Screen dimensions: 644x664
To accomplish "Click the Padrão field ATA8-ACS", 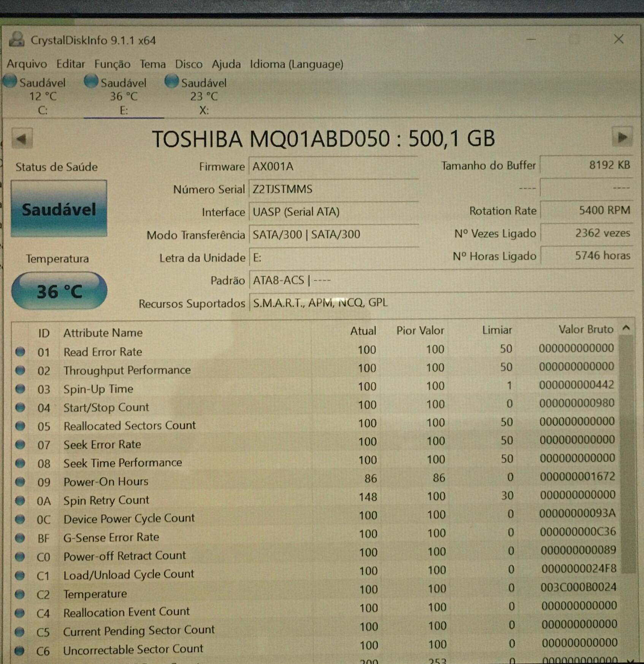I will pyautogui.click(x=441, y=280).
